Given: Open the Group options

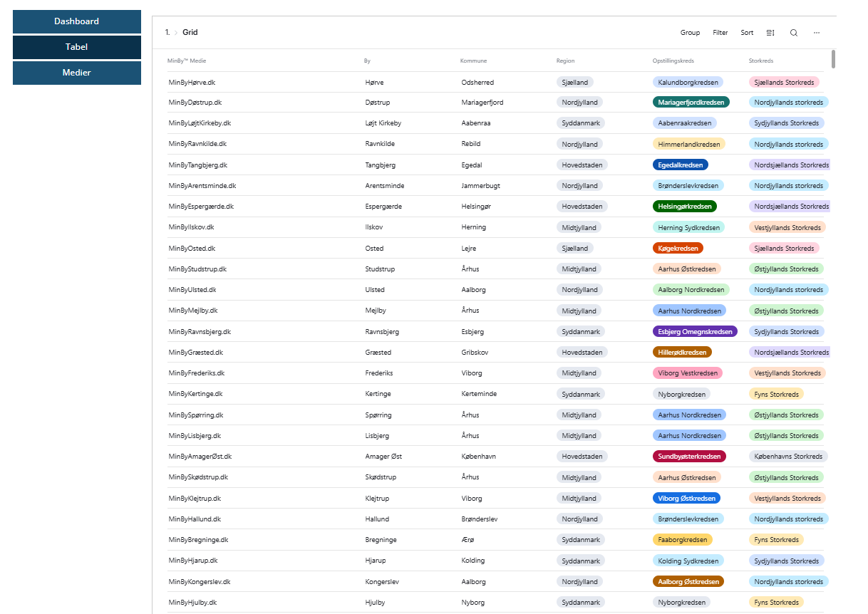Looking at the screenshot, I should tap(690, 33).
